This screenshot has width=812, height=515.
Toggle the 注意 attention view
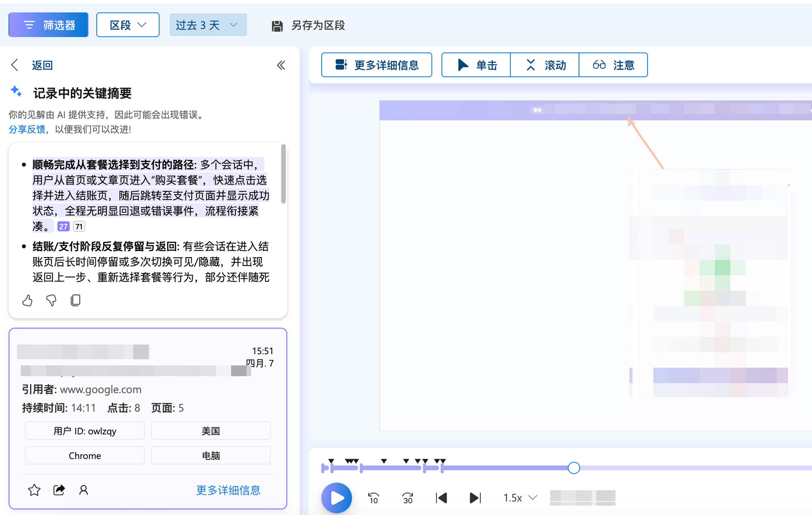tap(613, 65)
